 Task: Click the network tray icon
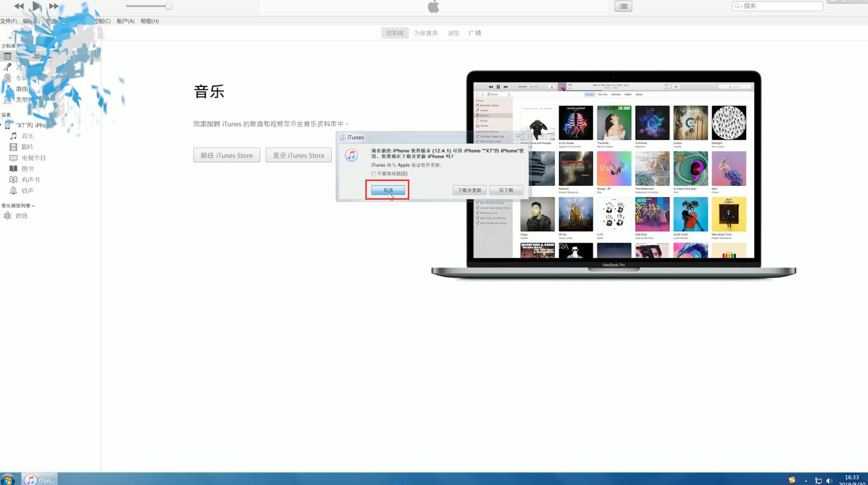(818, 481)
